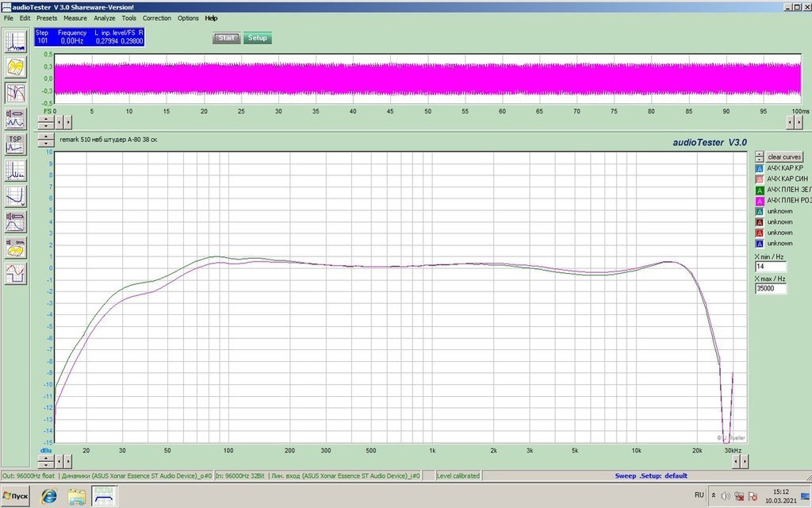Open the TSP parameters tool

coord(16,144)
